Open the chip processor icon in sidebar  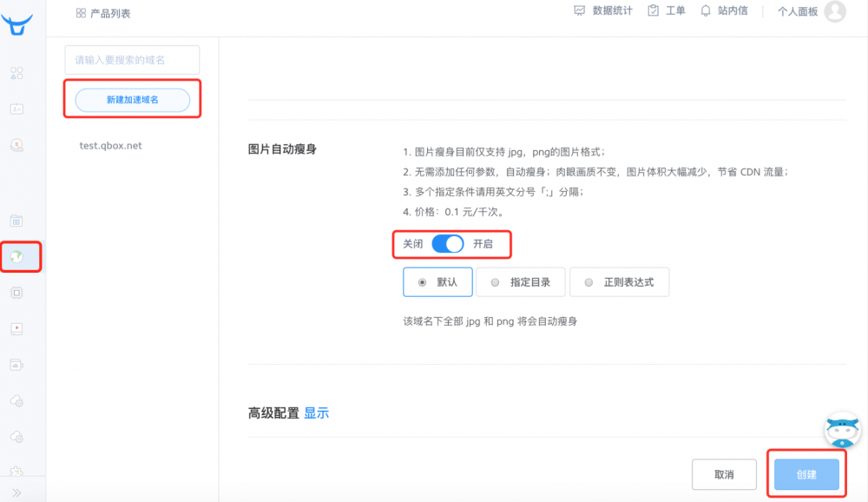pyautogui.click(x=16, y=293)
